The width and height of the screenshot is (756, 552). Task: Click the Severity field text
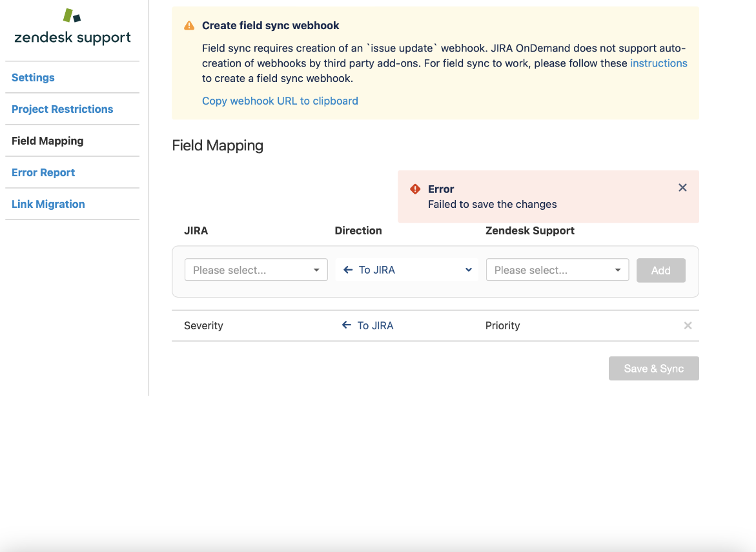coord(203,325)
